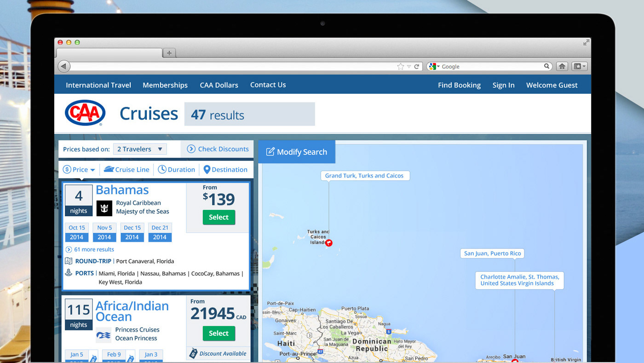
Task: Click the Princess Cruises wave logo
Action: 103,335
